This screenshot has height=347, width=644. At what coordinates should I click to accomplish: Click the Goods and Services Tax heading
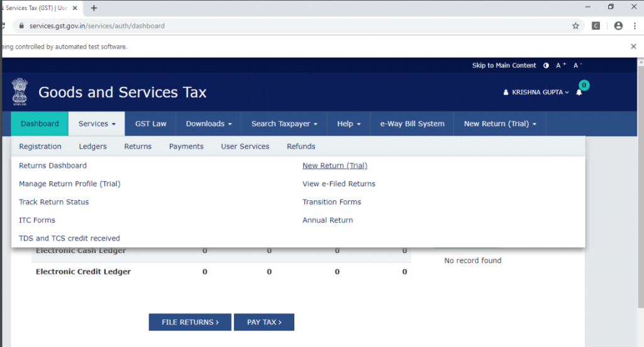pos(123,92)
